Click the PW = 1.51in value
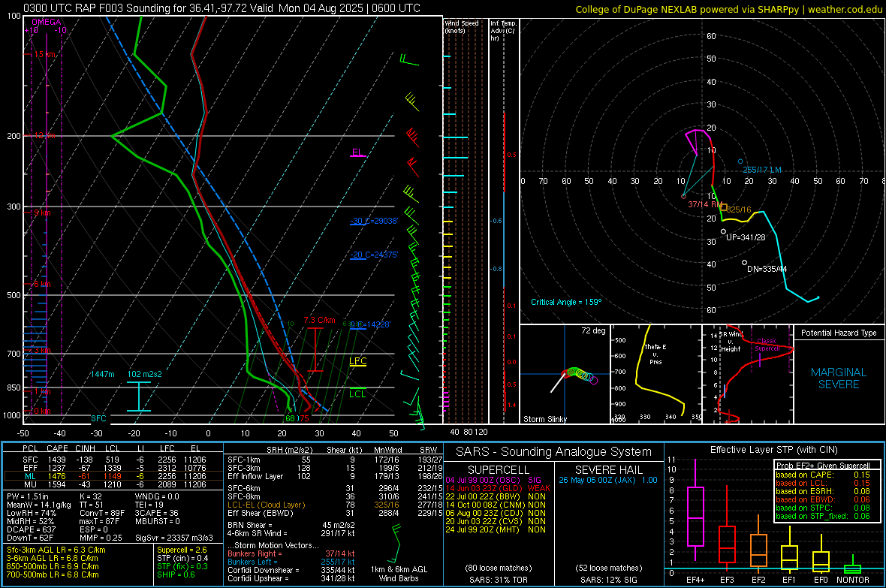 (28, 496)
